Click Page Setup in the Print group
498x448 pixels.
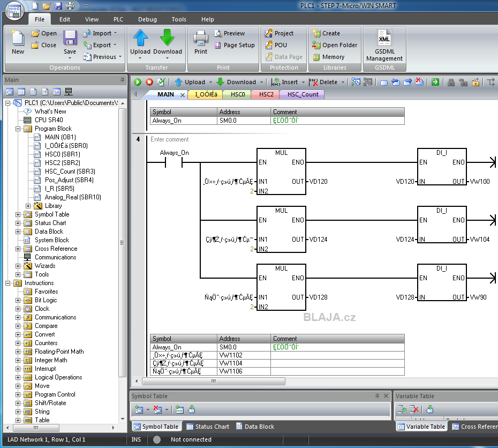(x=235, y=45)
